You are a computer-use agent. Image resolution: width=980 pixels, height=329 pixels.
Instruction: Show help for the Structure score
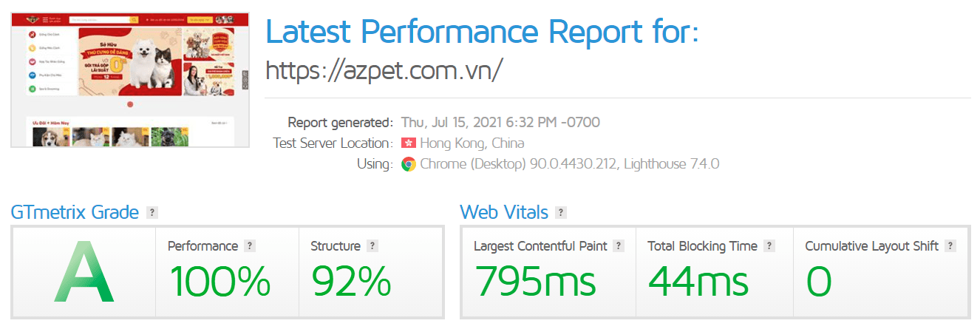coord(372,246)
